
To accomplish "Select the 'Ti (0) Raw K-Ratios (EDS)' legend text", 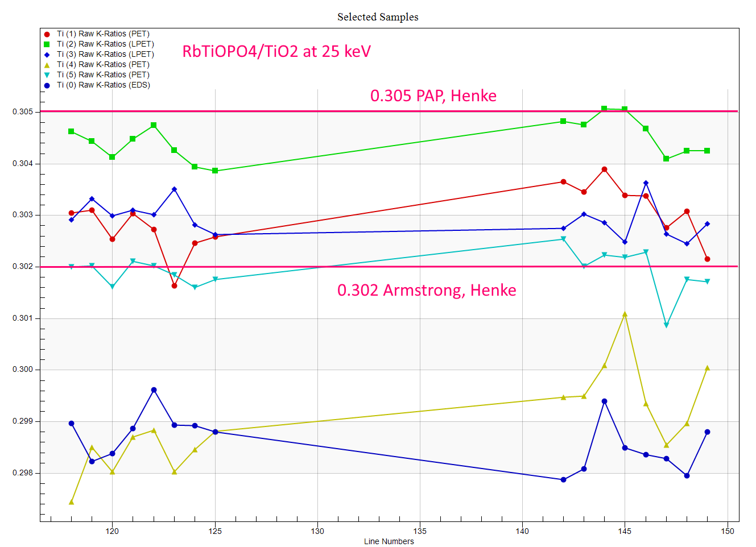I will click(103, 85).
